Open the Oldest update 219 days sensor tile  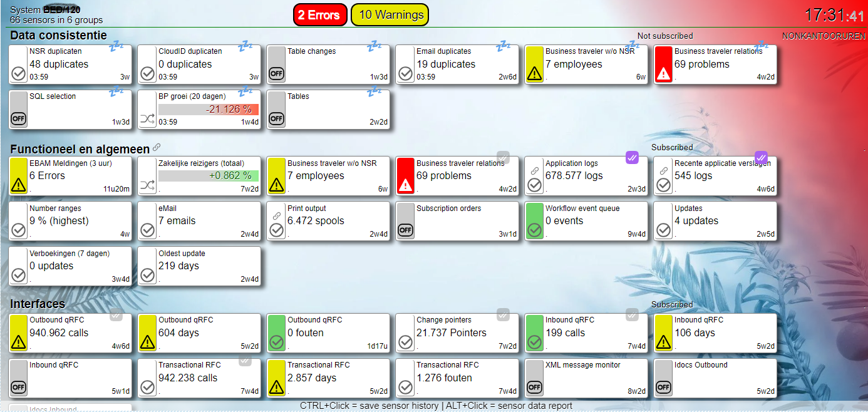[199, 265]
